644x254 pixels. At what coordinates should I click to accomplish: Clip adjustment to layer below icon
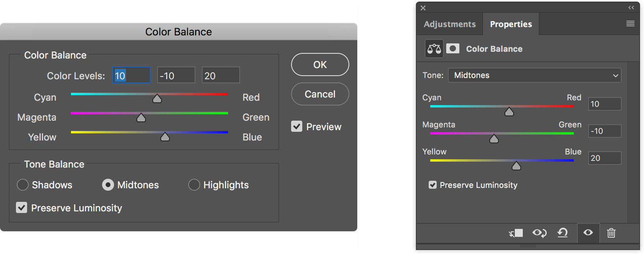tap(516, 233)
